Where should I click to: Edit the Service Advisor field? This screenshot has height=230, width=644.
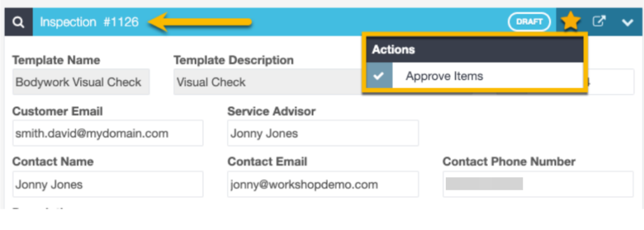[323, 133]
